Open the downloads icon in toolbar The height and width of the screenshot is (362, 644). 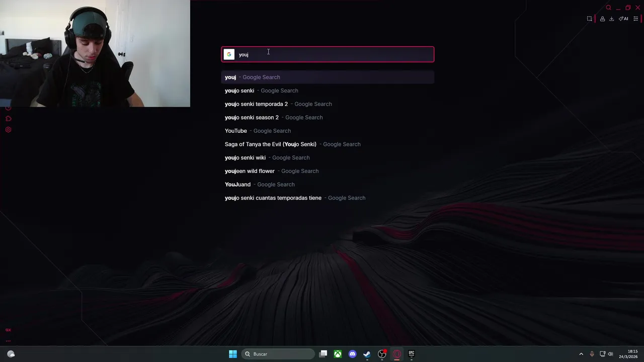[611, 19]
